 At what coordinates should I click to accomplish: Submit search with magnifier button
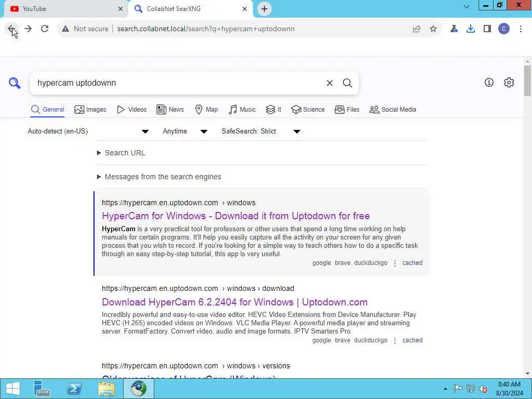point(347,83)
